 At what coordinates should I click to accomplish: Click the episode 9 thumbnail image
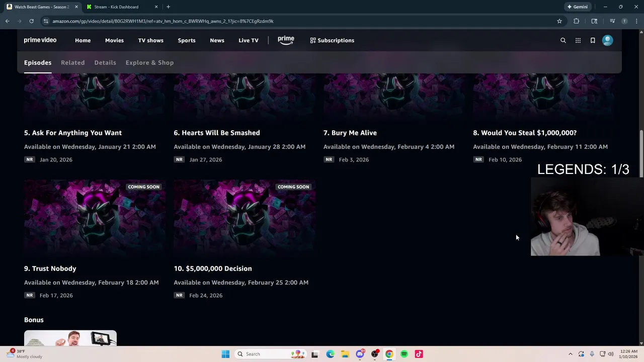[95, 219]
